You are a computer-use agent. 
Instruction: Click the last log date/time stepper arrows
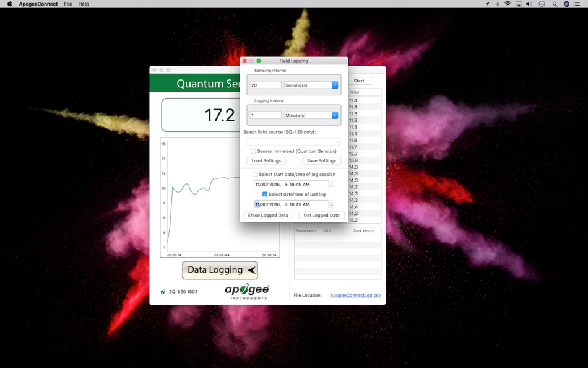point(332,204)
